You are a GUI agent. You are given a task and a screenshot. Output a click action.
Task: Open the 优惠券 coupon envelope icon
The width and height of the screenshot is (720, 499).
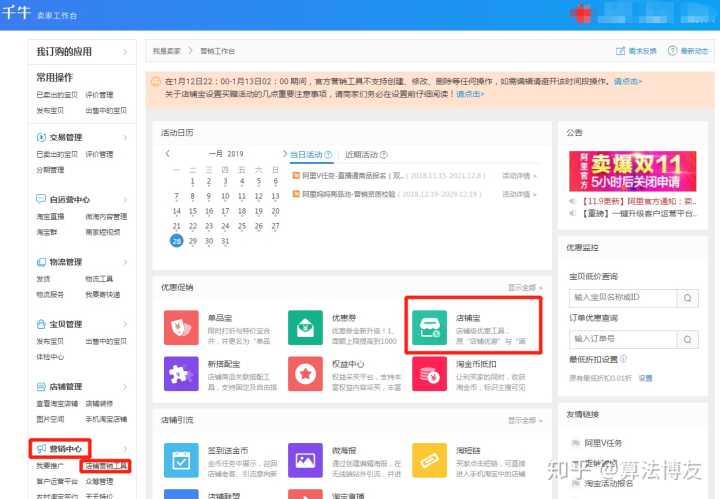pyautogui.click(x=305, y=328)
